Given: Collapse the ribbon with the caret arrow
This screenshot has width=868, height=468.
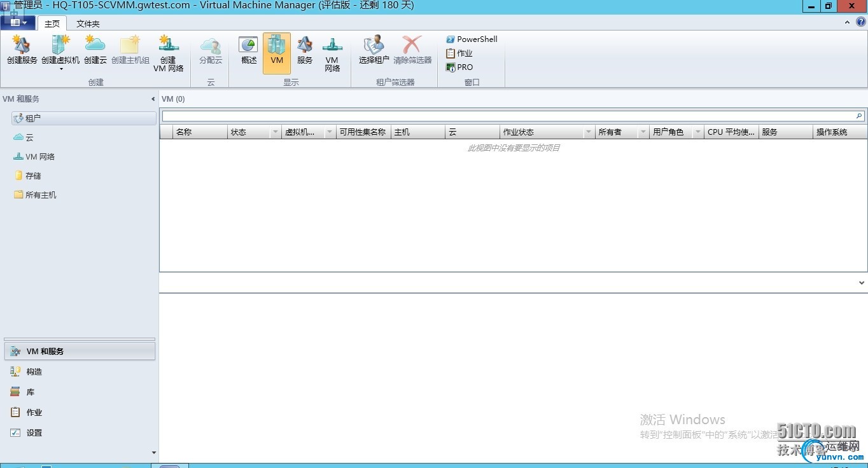Looking at the screenshot, I should tap(847, 22).
